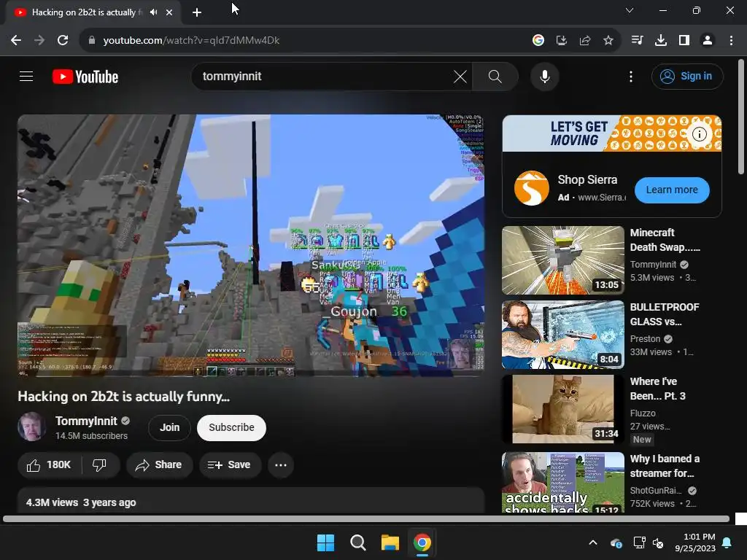
Task: Toggle the Chrome side panel
Action: coord(684,41)
